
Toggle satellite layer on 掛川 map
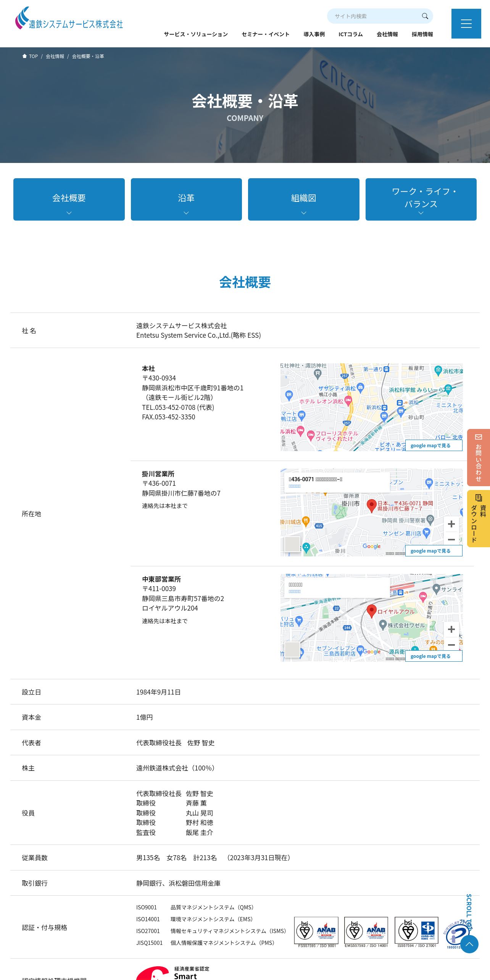point(292,544)
